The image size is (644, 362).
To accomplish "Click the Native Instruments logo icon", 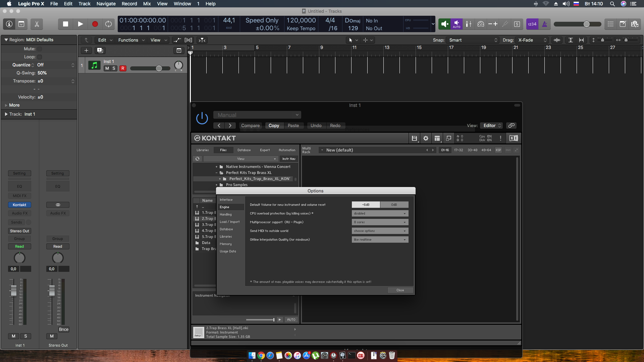I will click(x=514, y=138).
